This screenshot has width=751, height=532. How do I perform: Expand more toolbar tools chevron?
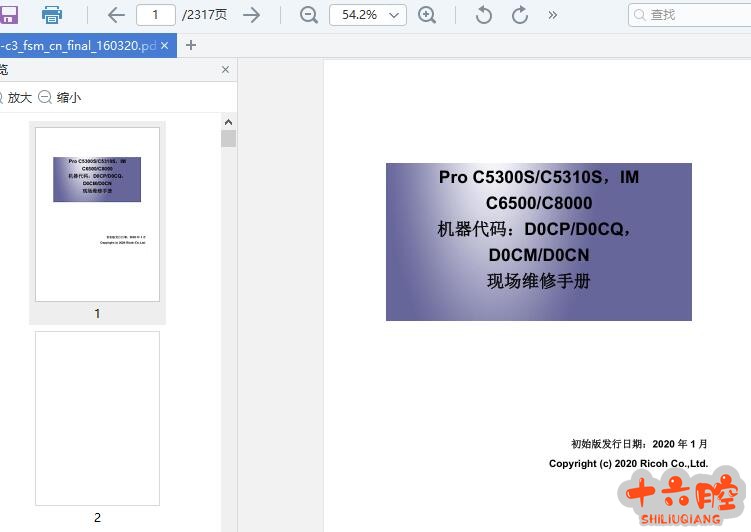pyautogui.click(x=553, y=15)
